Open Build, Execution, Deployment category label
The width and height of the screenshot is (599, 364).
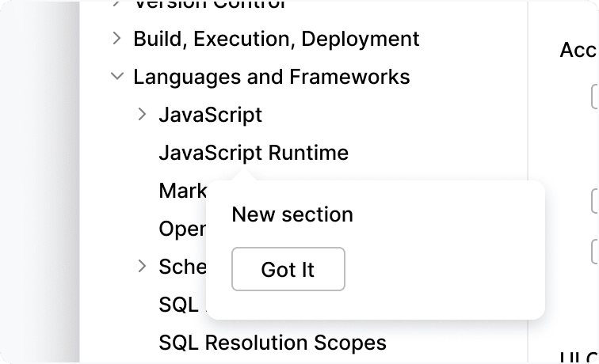click(276, 38)
